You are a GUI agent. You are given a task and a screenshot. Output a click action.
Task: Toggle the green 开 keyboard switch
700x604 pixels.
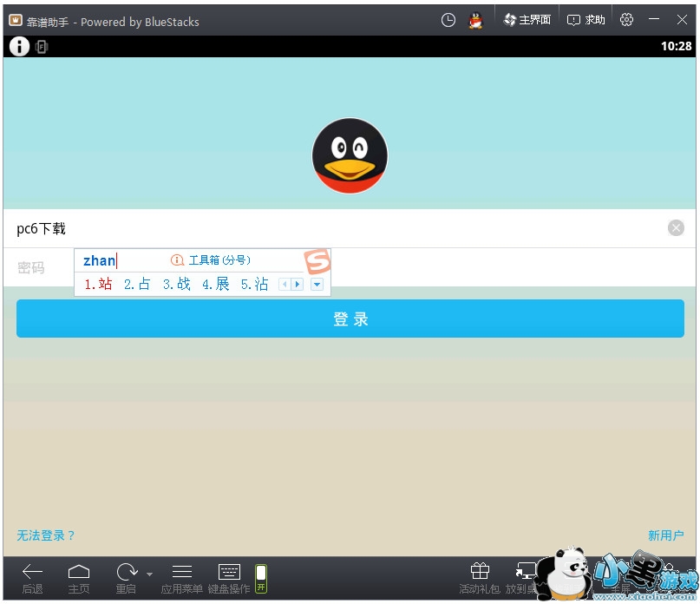pos(261,578)
